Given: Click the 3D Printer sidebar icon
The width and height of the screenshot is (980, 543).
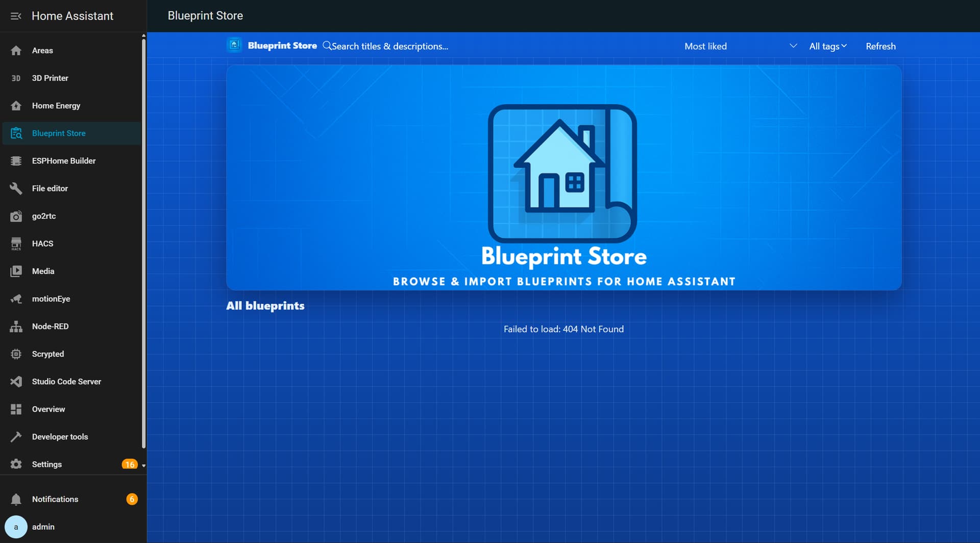Looking at the screenshot, I should click(x=16, y=78).
